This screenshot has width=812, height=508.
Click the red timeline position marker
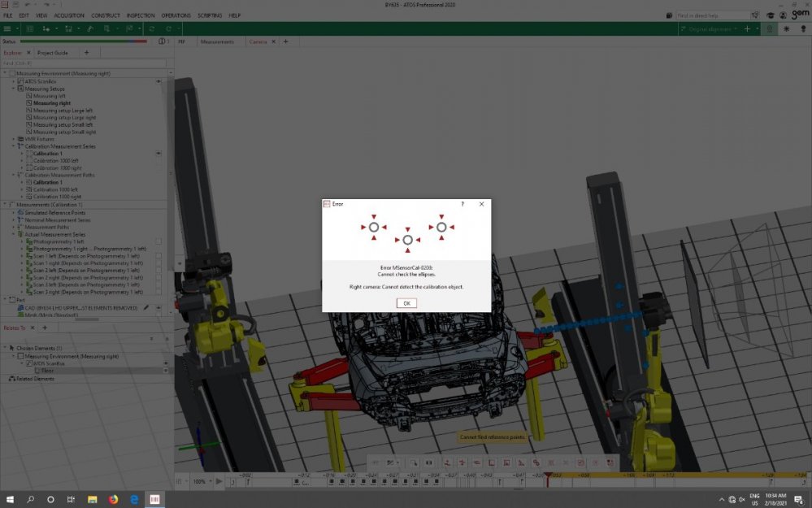[x=548, y=476]
